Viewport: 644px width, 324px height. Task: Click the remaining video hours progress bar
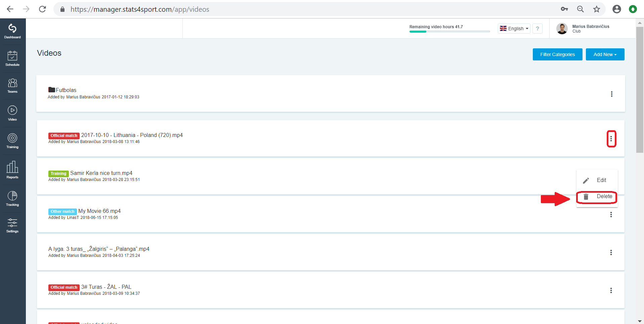click(x=449, y=32)
